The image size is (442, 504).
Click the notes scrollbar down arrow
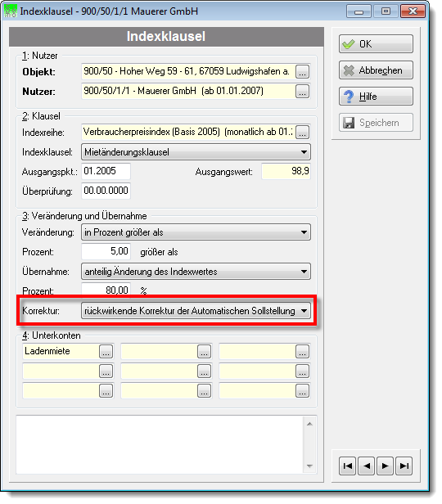pyautogui.click(x=309, y=466)
